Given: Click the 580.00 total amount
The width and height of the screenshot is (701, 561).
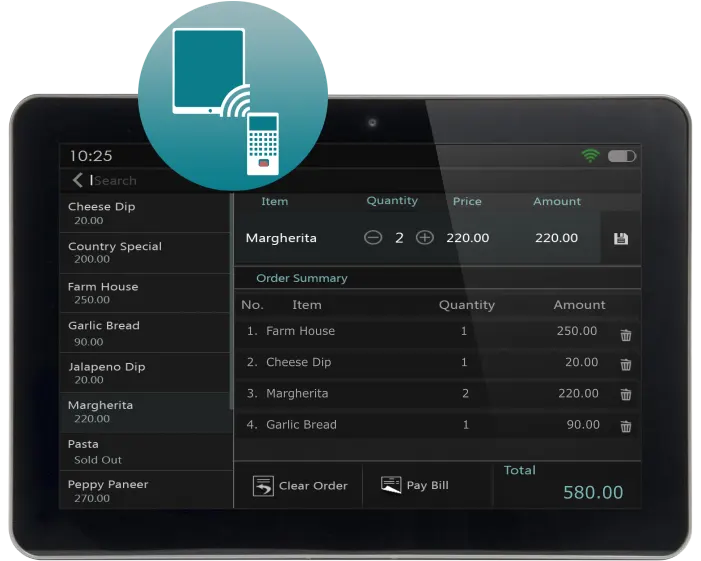Looking at the screenshot, I should tap(593, 492).
